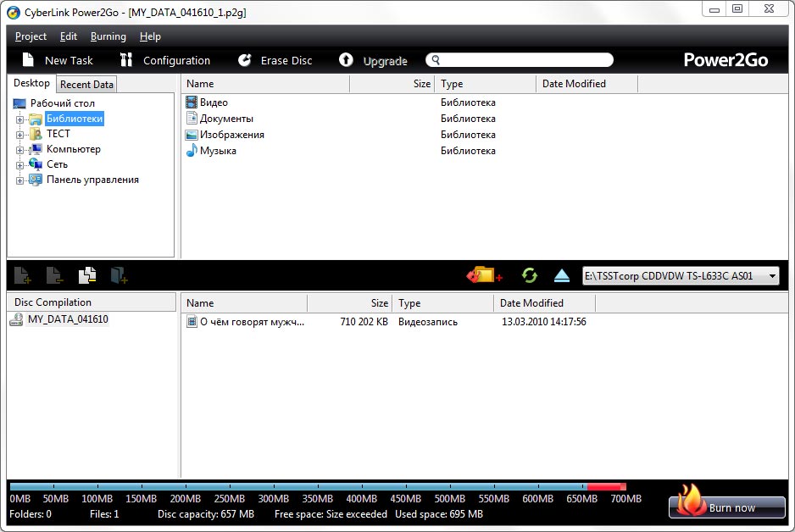Select the О чём говорят мужч... file
795x532 pixels.
point(252,322)
